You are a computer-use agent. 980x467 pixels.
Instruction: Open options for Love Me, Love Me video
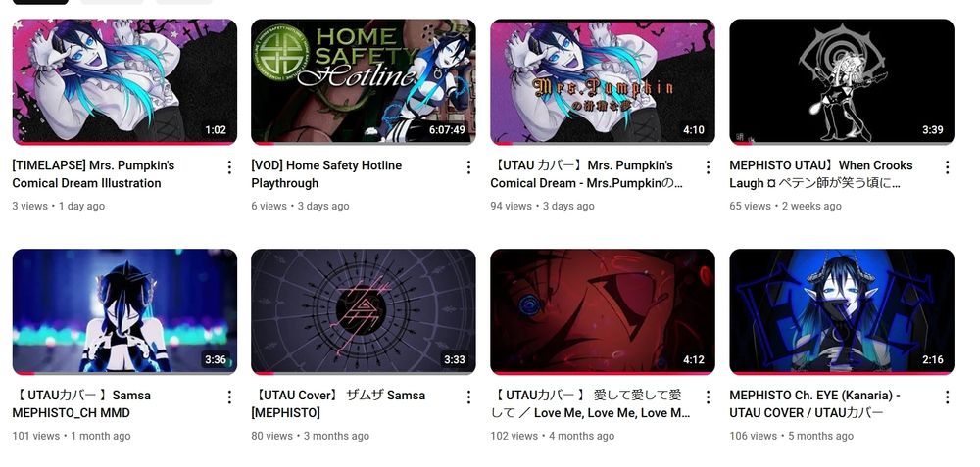tap(708, 397)
